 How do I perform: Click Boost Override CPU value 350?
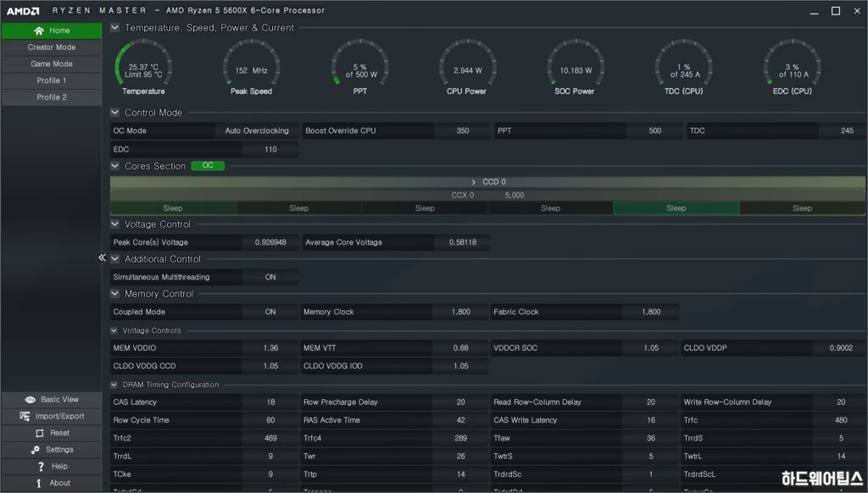pos(463,131)
